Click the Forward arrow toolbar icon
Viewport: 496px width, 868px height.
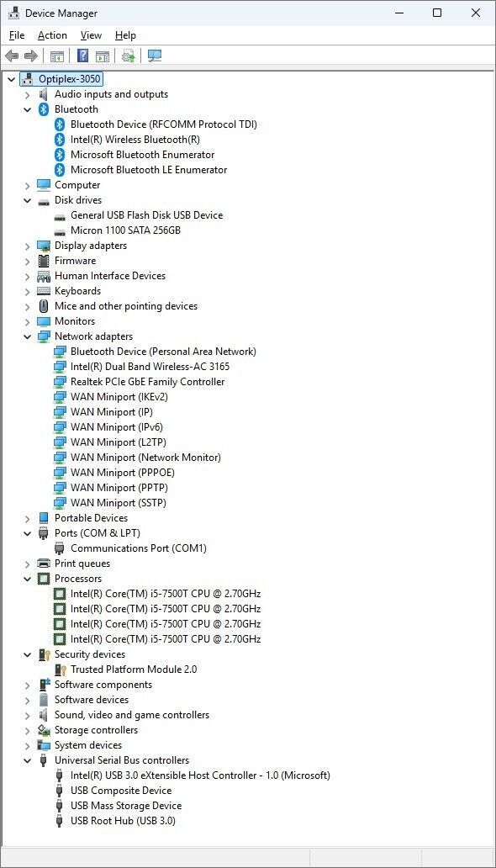(x=31, y=56)
